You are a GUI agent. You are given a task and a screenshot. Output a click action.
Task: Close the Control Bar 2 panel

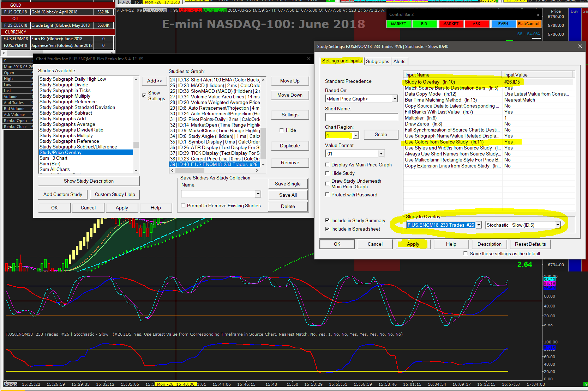pos(538,15)
